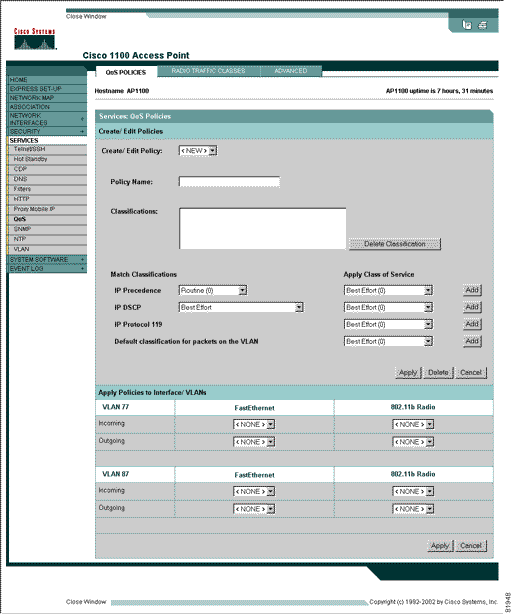
Task: Open Hot Standby under Services
Action: 47,159
